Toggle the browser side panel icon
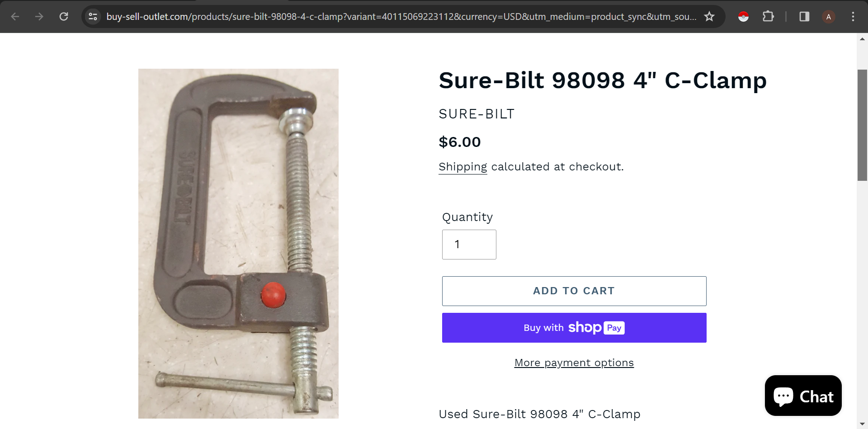 tap(804, 17)
